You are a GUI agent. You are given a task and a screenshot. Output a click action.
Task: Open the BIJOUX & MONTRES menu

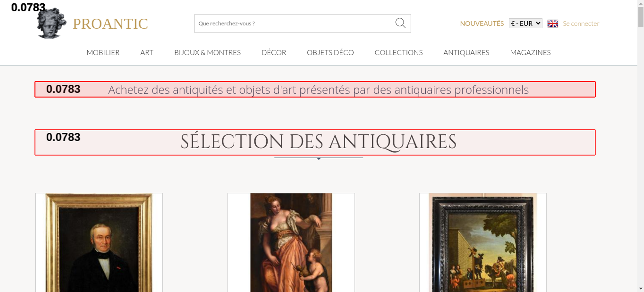(x=207, y=52)
